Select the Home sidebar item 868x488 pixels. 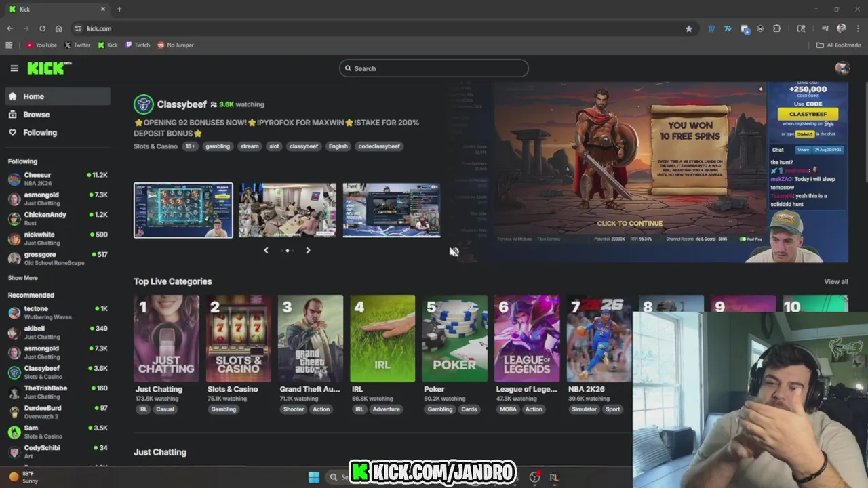tap(58, 96)
